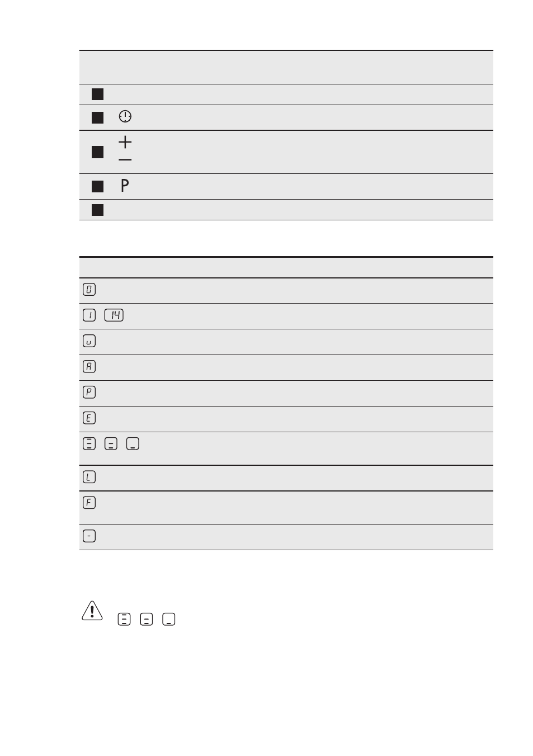Screen dimensions: 533x756
Task: Select the two-bar heat symbol beside warning triangle
Action: coord(147,620)
